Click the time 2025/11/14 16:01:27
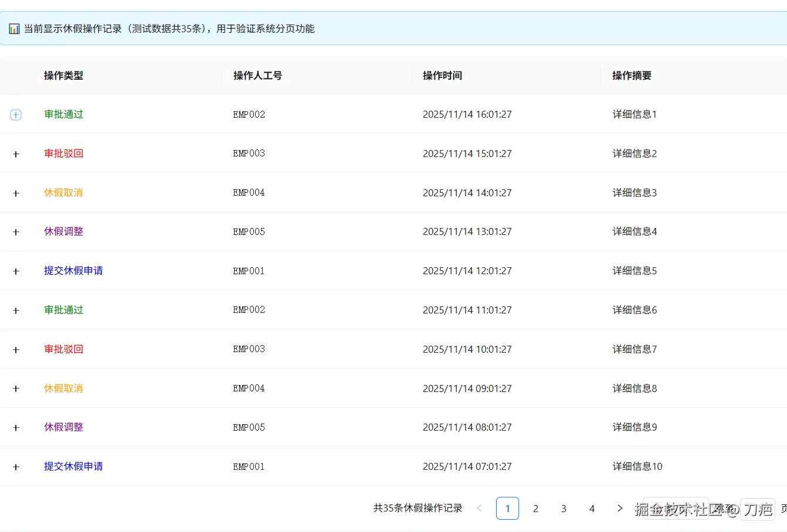 [x=467, y=114]
